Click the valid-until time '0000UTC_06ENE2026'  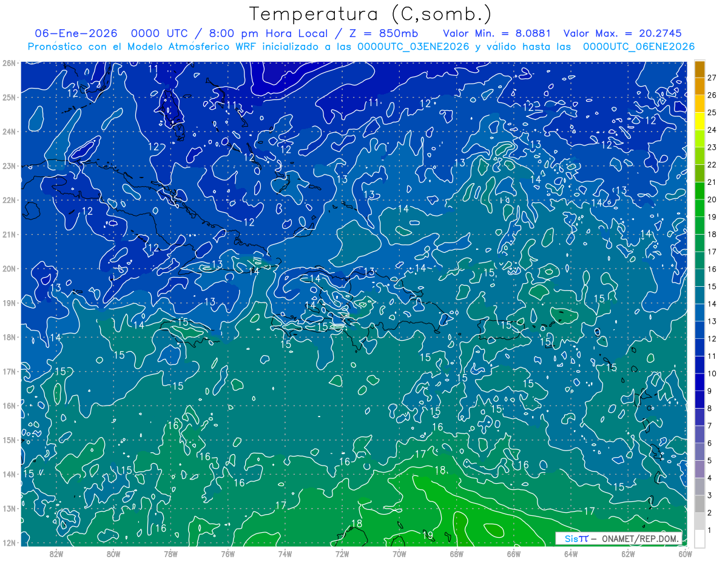coord(639,47)
